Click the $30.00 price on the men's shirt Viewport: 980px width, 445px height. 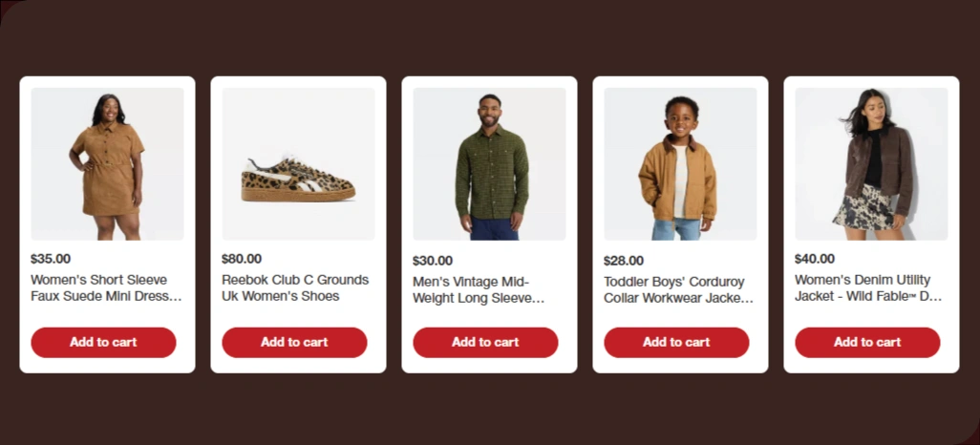point(433,261)
